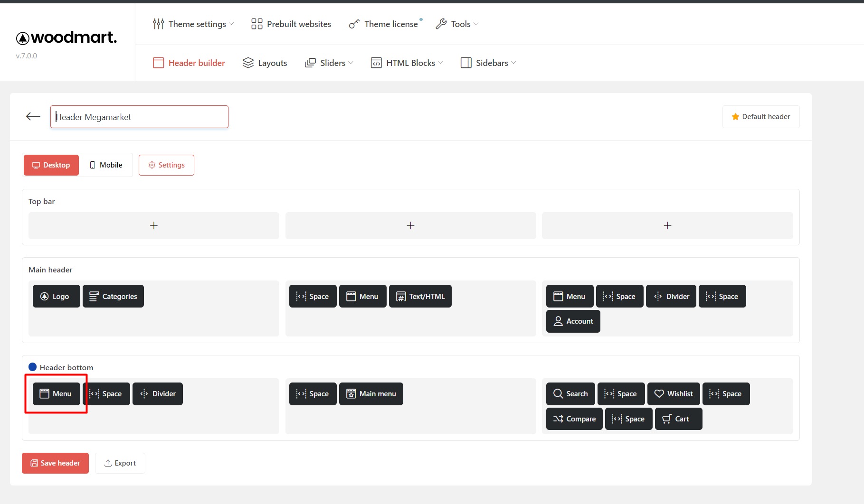864x504 pixels.
Task: Click Space between Menu and Divider, Main header right
Action: click(619, 296)
